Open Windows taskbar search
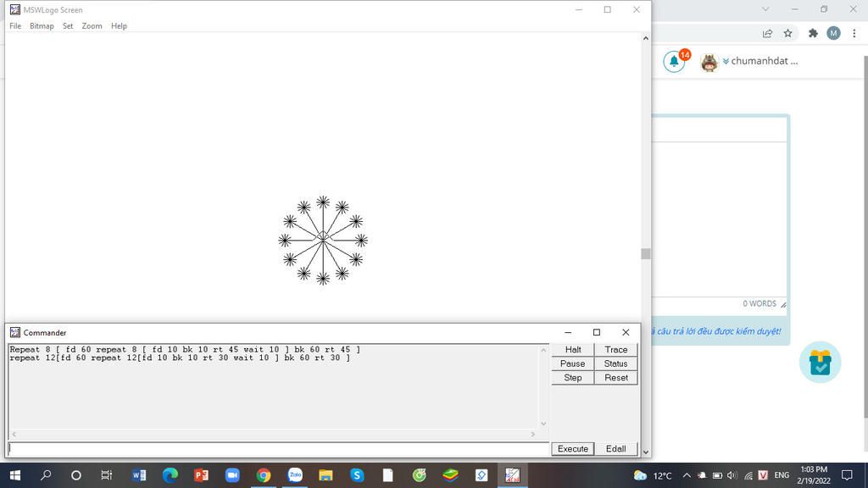The height and width of the screenshot is (488, 868). (x=46, y=475)
